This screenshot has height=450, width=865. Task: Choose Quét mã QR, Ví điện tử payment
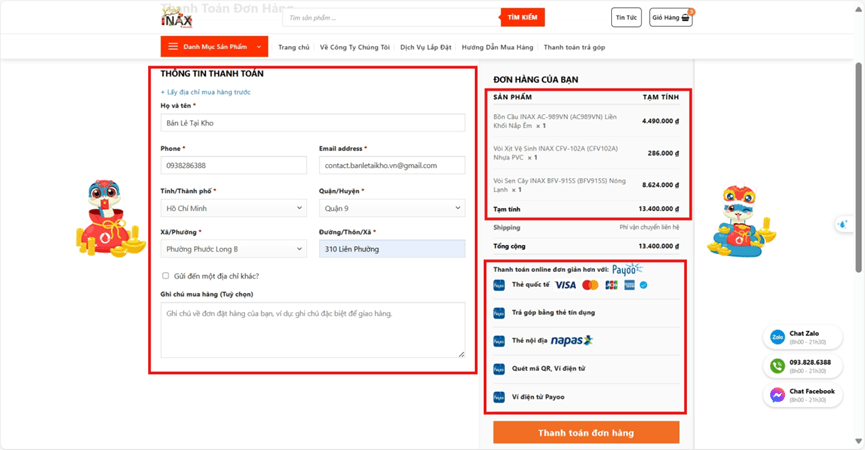click(x=547, y=369)
